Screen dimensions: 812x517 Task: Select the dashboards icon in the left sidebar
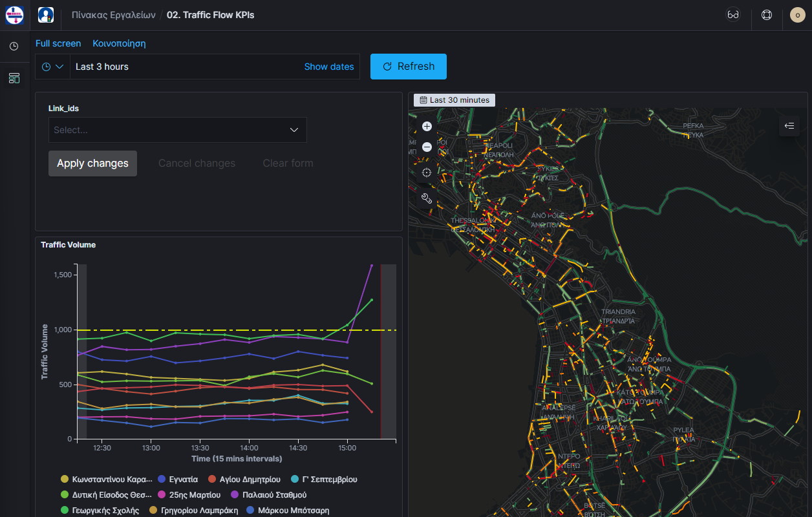[14, 78]
